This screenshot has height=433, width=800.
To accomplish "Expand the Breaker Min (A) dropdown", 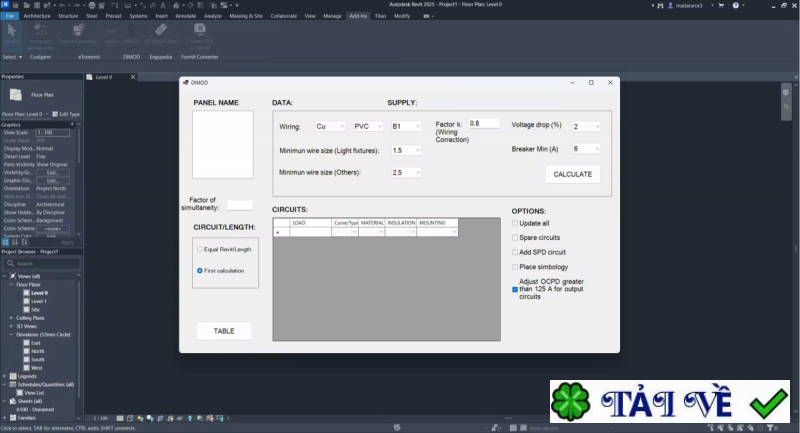I will coord(586,148).
